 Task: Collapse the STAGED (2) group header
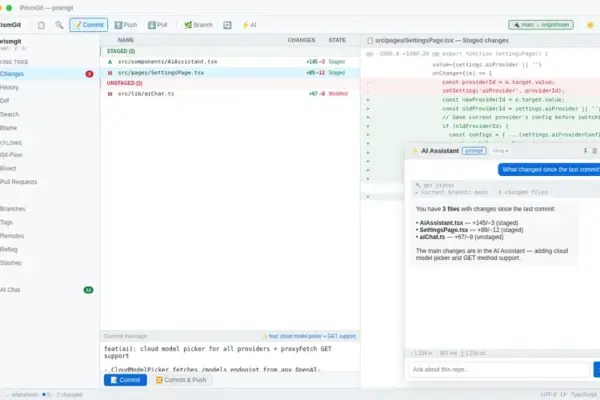[x=230, y=51]
